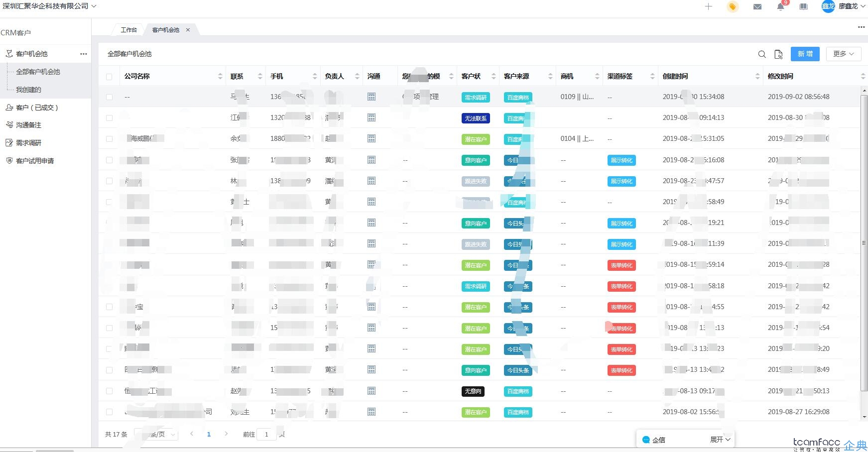
Task: Click the 共 17 条 total count text
Action: (x=116, y=434)
